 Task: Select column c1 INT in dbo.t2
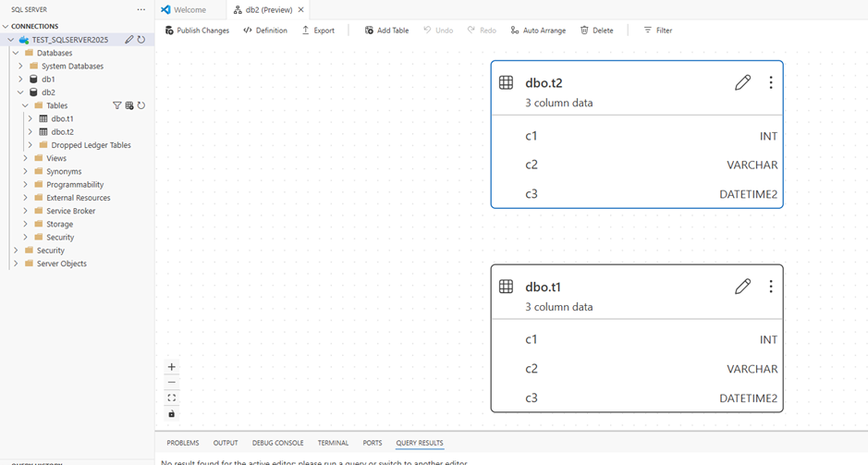(637, 136)
